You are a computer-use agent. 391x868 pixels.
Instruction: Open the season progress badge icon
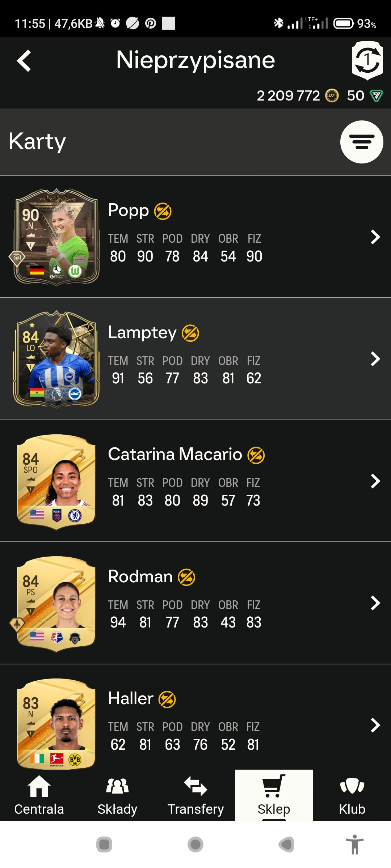click(x=367, y=60)
